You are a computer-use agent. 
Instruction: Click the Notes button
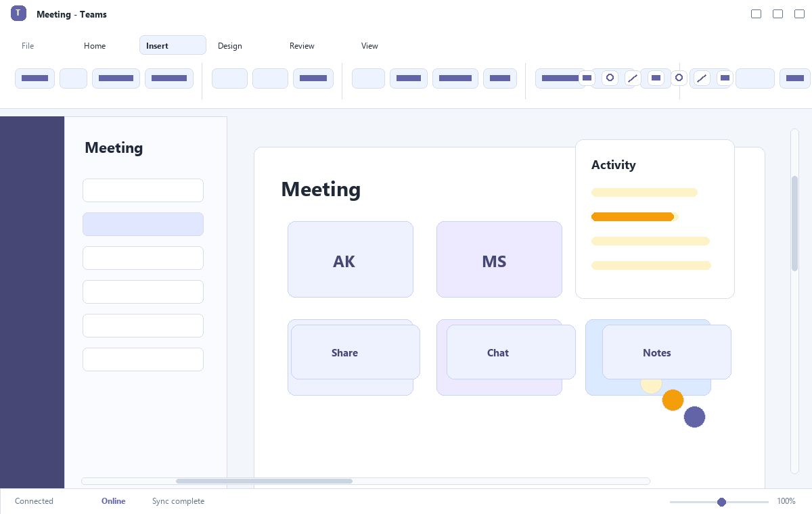[x=667, y=352]
